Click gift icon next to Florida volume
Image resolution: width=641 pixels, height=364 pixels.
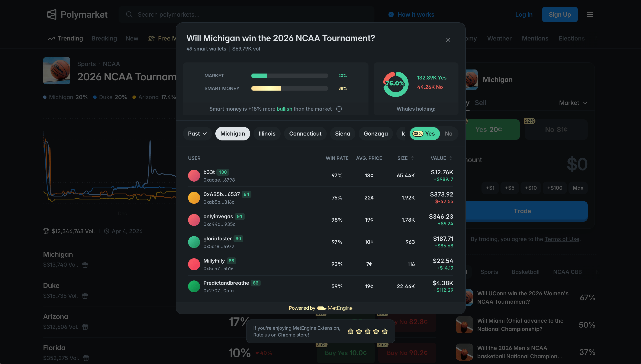pyautogui.click(x=86, y=358)
